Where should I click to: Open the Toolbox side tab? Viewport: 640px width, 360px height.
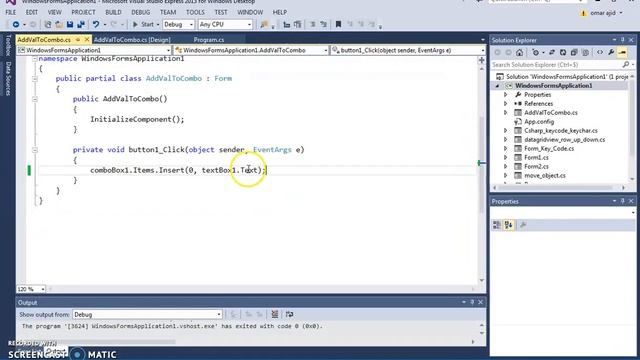click(8, 45)
